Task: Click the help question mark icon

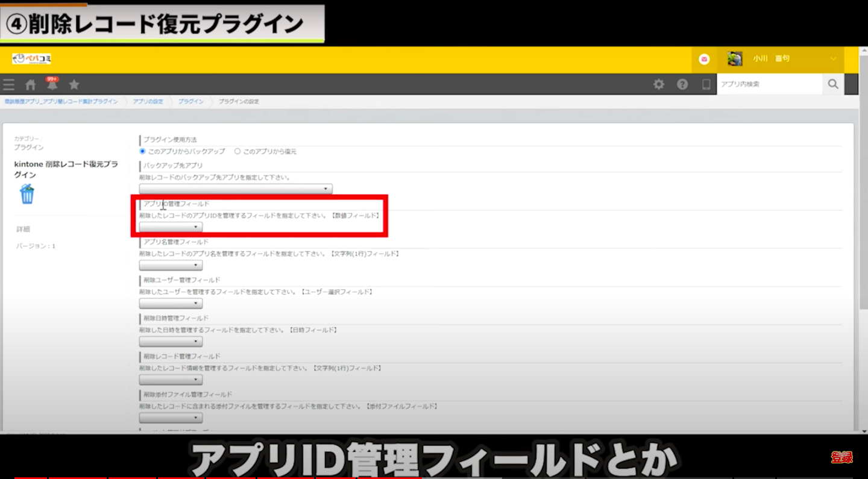Action: 682,84
